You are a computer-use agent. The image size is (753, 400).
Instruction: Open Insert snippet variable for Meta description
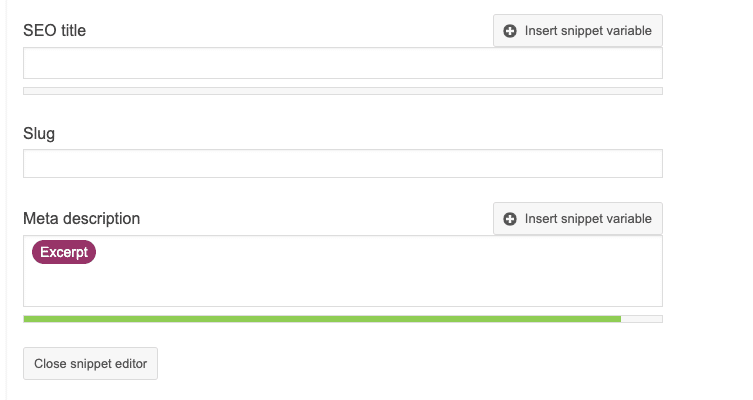(x=578, y=219)
